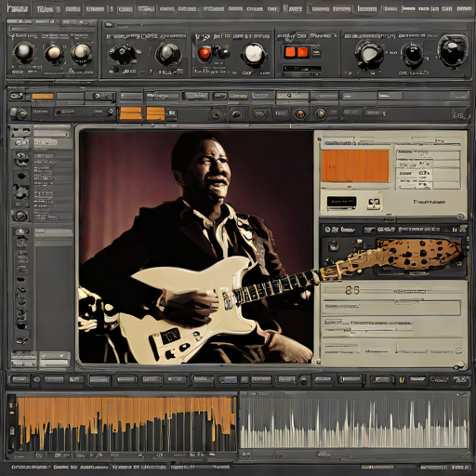This screenshot has height=476, width=476.
Task: Click the small square icon right of the black display box
Action: 375,203
